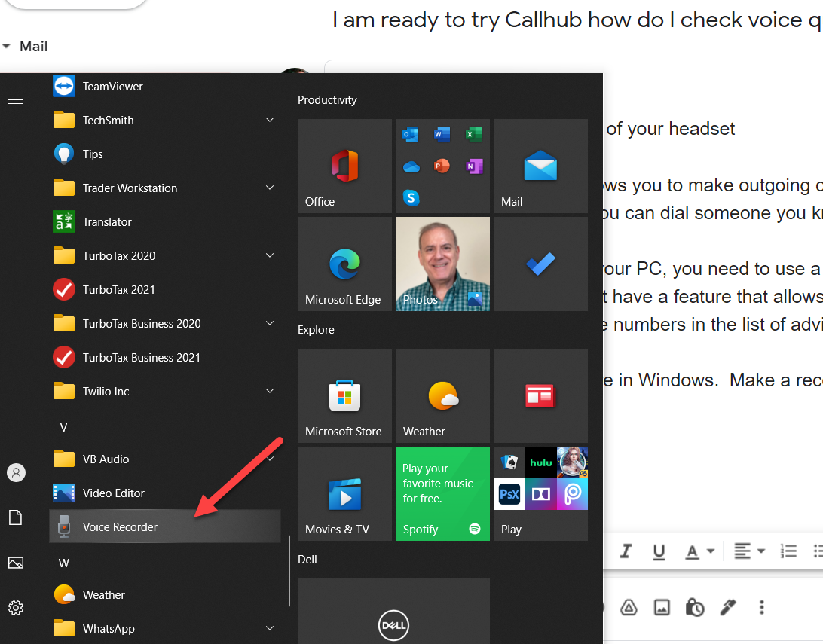Expand the TechSmith folder
Viewport: 823px width, 644px height.
click(x=270, y=120)
